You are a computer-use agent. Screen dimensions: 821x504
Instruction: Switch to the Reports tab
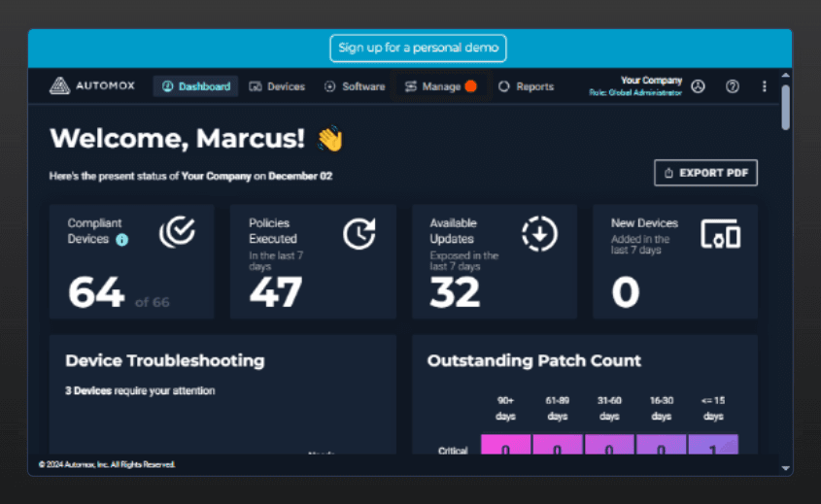coord(526,86)
